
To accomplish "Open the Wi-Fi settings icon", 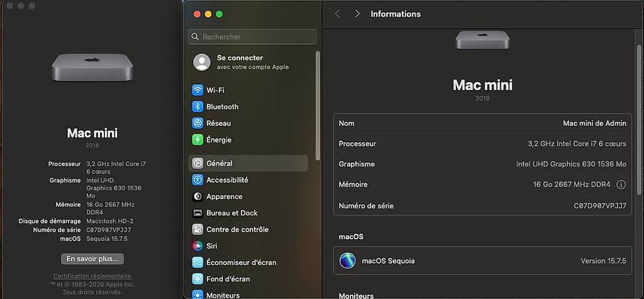I will tap(198, 90).
